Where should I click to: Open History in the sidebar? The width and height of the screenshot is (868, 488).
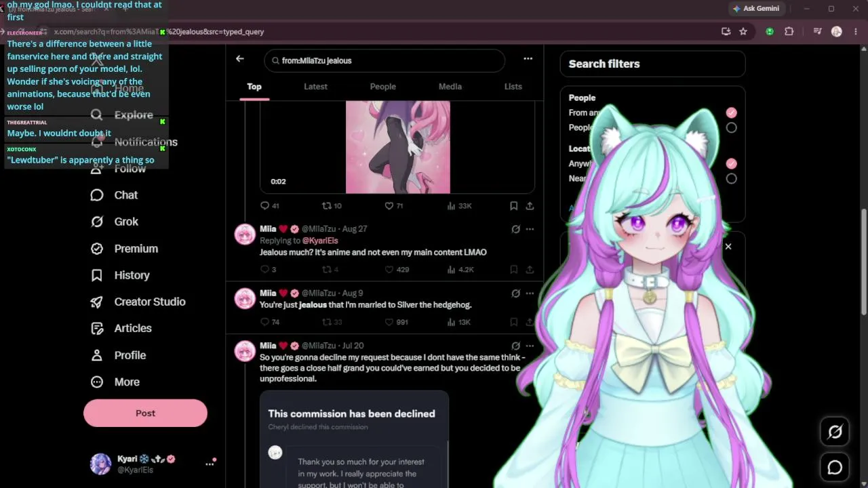(120, 275)
